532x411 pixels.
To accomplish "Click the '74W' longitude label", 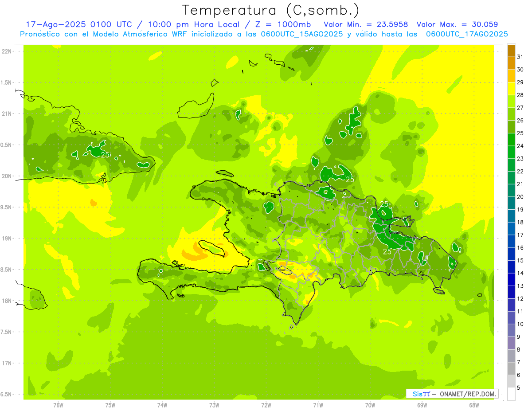I will (162, 405).
